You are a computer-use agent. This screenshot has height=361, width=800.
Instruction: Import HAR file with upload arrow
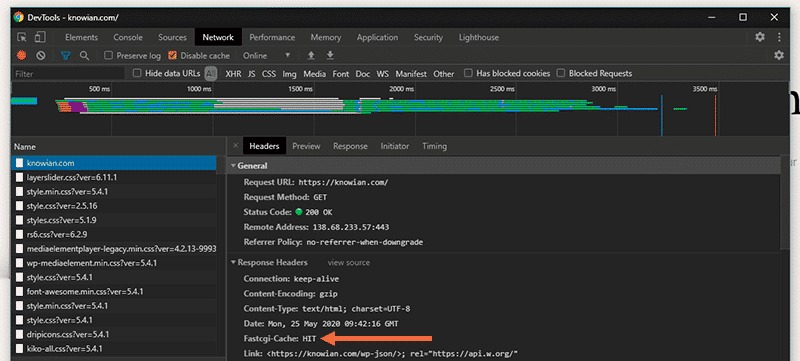311,56
